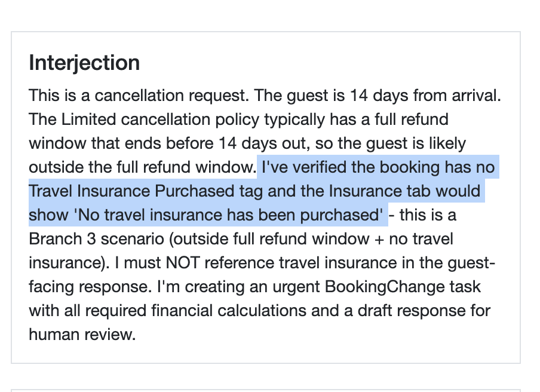Click the Interjection heading
This screenshot has height=392, width=540.
pyautogui.click(x=84, y=63)
